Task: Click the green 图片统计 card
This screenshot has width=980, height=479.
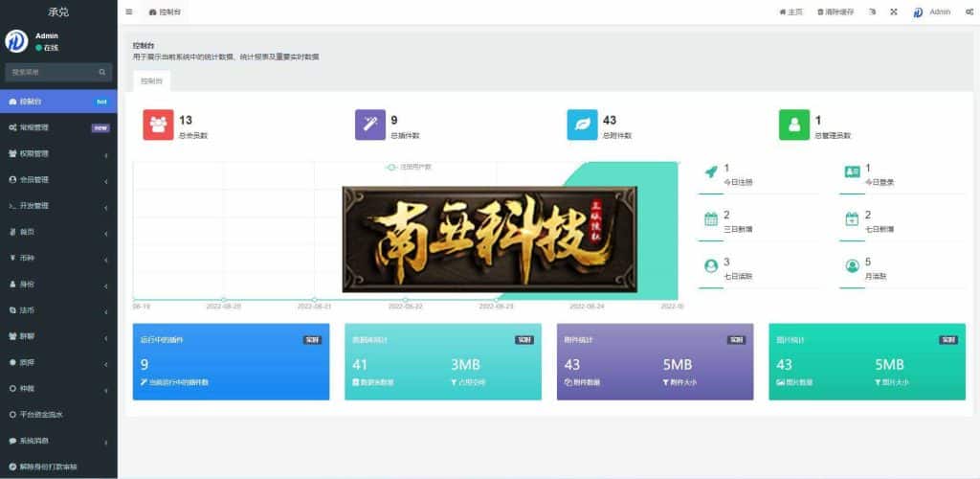Action: (867, 361)
